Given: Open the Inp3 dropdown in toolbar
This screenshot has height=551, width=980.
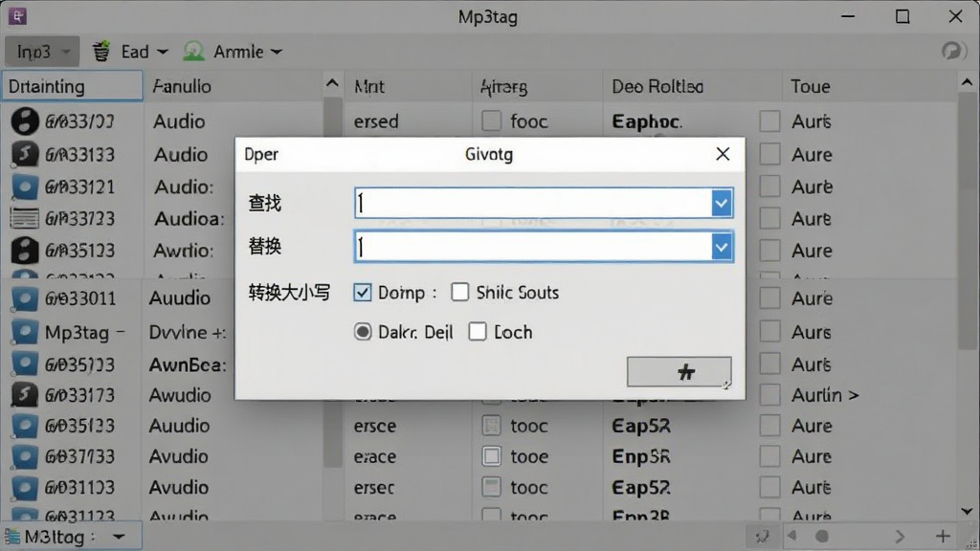Looking at the screenshot, I should 42,52.
